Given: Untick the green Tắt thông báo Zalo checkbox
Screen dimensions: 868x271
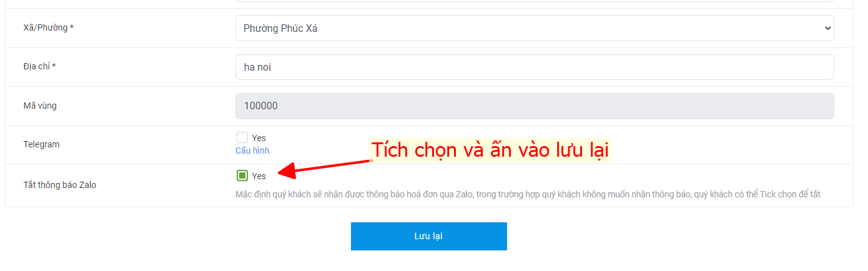Looking at the screenshot, I should pyautogui.click(x=242, y=175).
